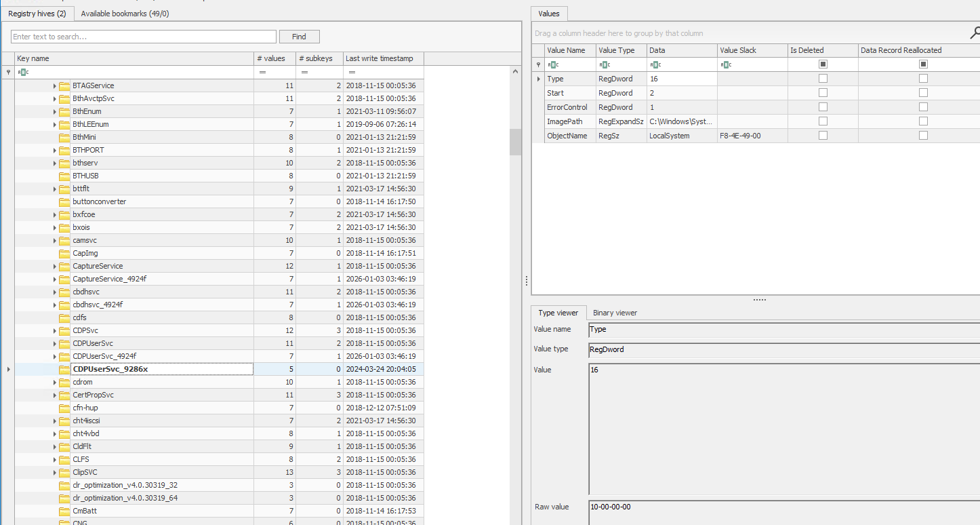Click the equals filter icon under Last write timestamp

point(352,72)
